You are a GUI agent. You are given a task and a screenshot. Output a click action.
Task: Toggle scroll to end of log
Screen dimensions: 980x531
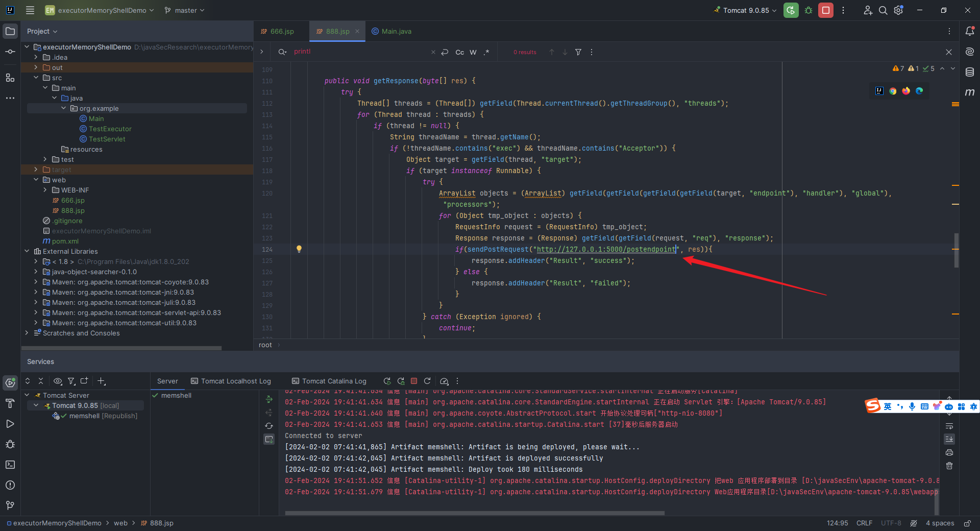(949, 439)
